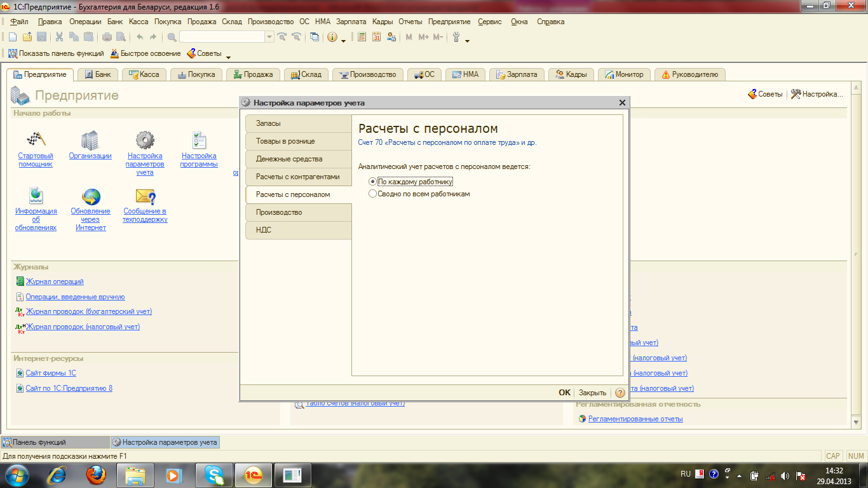Click the toolbar search input field

(222, 37)
